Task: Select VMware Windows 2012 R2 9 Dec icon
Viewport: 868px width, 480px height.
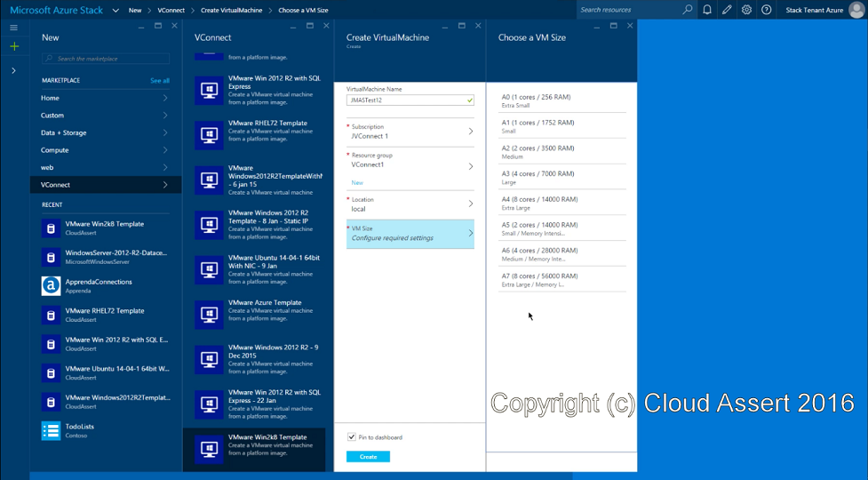Action: (210, 359)
